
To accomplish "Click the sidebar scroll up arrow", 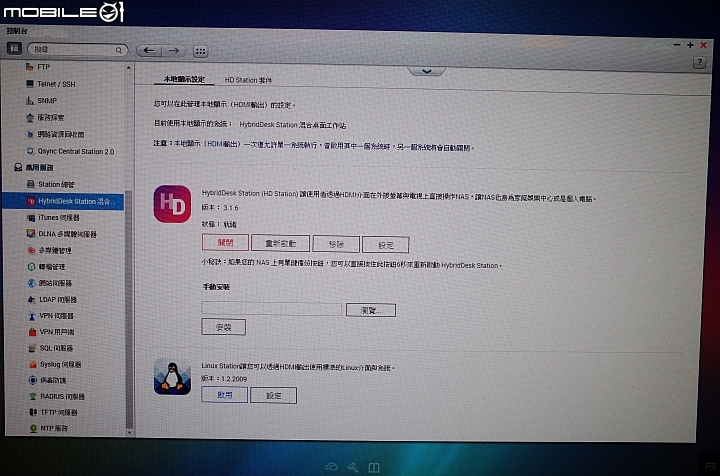I will coord(129,68).
